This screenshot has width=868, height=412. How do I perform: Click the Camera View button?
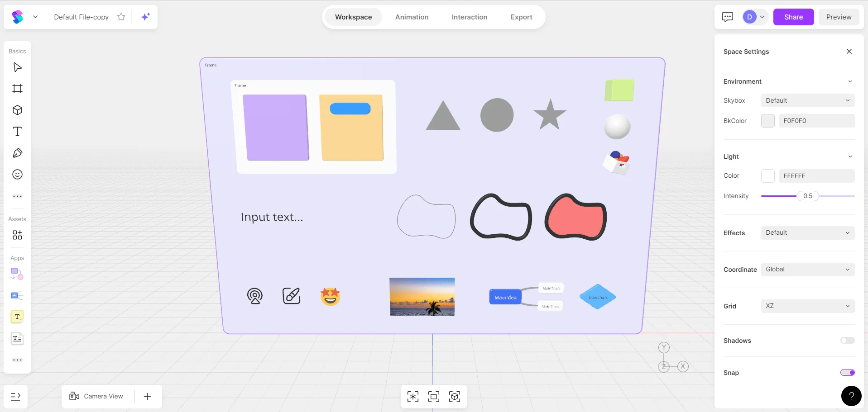96,396
